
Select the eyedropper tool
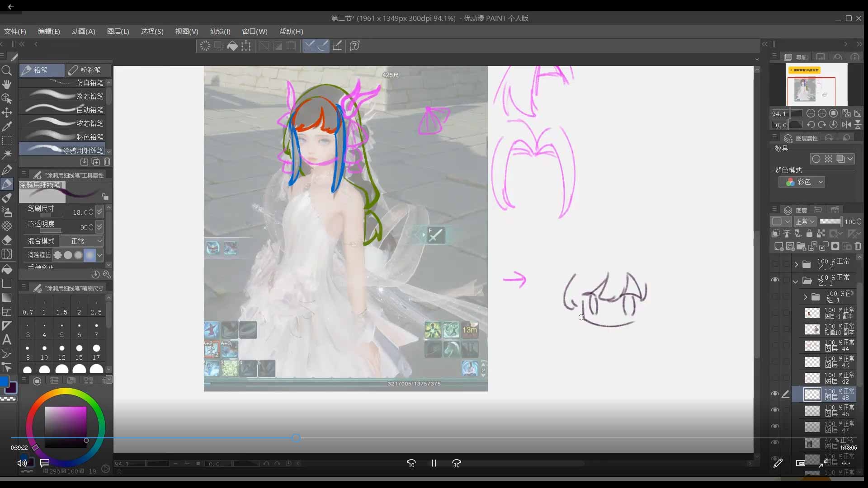7,127
